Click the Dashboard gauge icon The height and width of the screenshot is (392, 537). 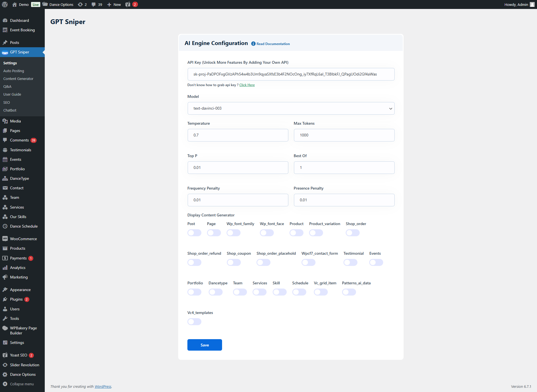(5, 20)
